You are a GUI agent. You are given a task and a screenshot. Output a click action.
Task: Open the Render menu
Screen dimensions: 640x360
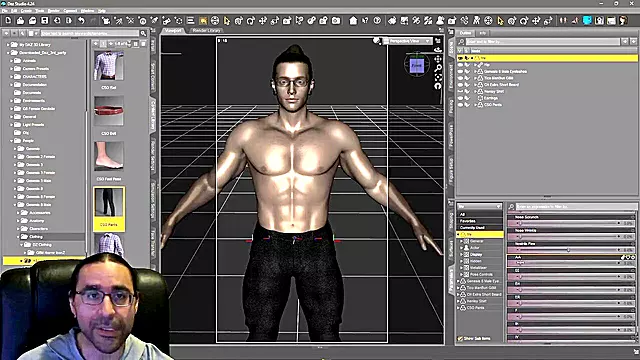pos(53,11)
